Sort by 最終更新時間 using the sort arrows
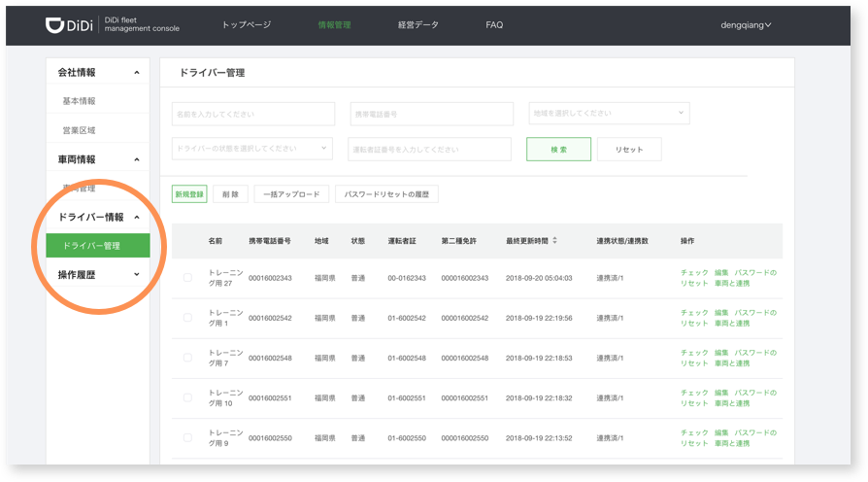The height and width of the screenshot is (482, 868). [554, 240]
